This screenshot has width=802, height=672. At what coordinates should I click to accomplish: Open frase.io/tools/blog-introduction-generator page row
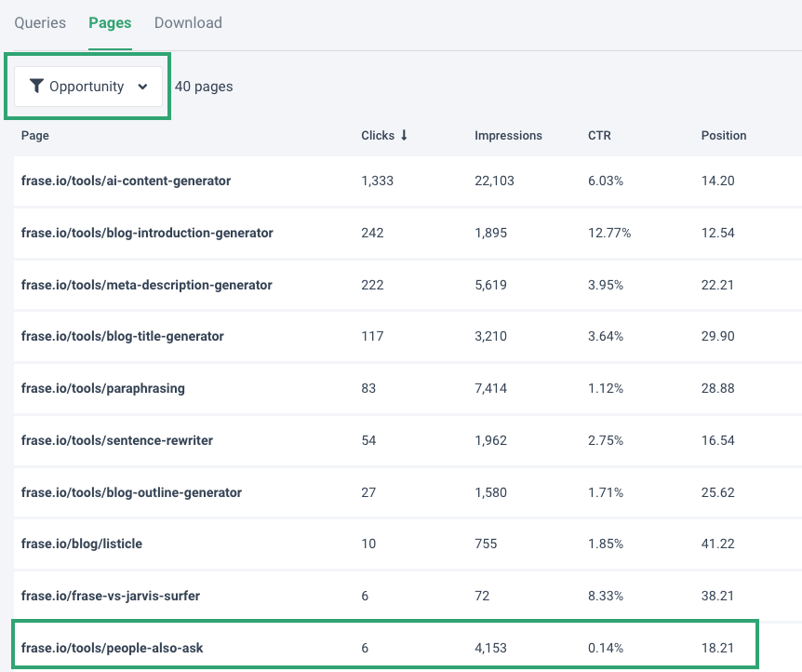pyautogui.click(x=408, y=234)
